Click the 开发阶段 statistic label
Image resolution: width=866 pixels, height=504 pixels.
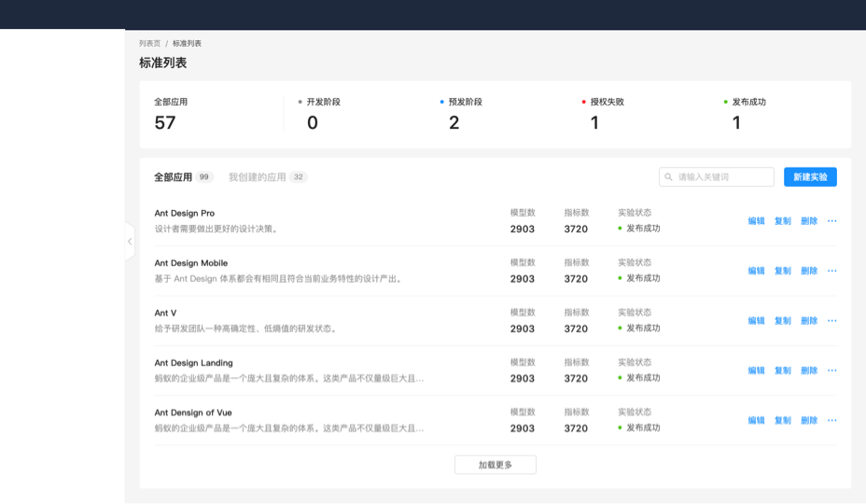pos(324,102)
